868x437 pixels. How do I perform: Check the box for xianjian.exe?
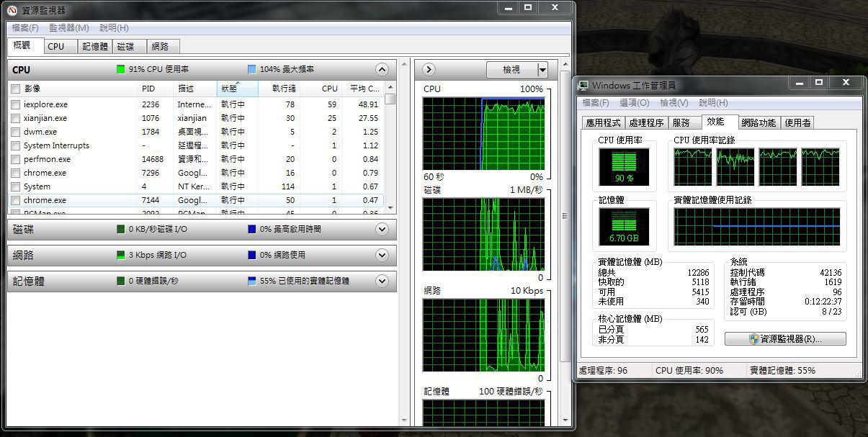[x=15, y=118]
